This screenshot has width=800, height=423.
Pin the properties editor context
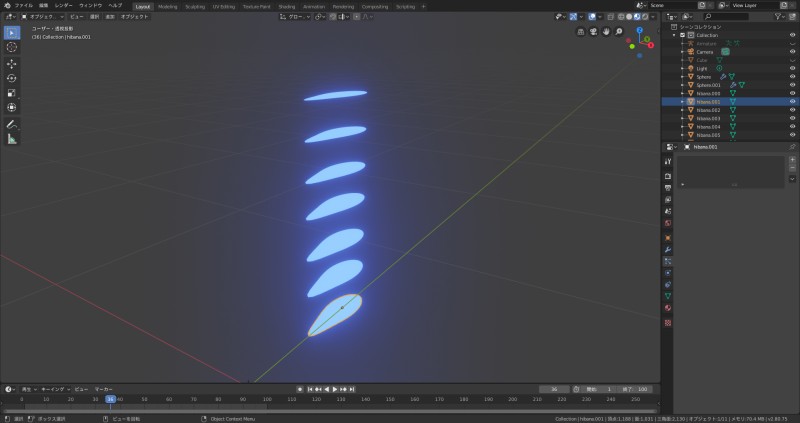792,147
